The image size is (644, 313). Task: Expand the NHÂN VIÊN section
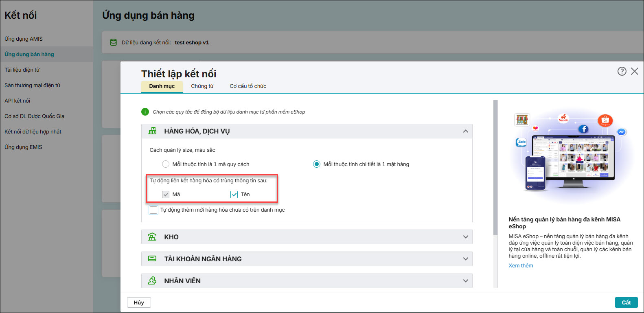(x=466, y=281)
